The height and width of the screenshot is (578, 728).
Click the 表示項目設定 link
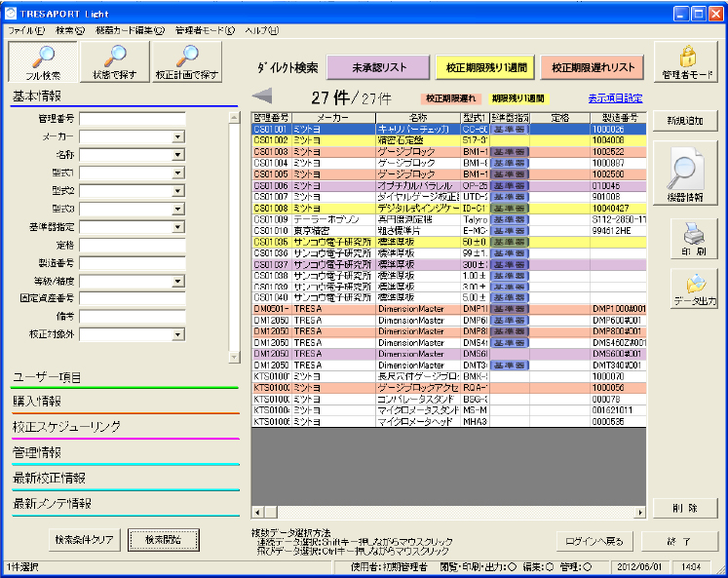pyautogui.click(x=615, y=98)
